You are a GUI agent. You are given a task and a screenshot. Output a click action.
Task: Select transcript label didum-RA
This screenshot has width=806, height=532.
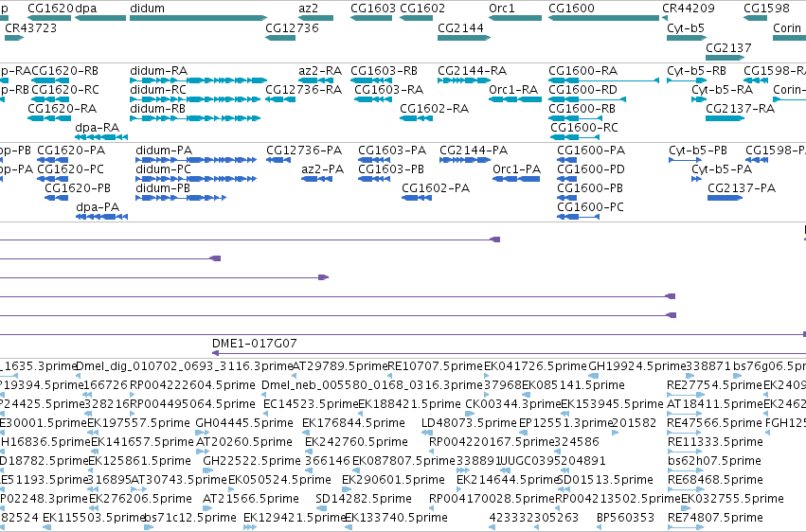pyautogui.click(x=159, y=70)
